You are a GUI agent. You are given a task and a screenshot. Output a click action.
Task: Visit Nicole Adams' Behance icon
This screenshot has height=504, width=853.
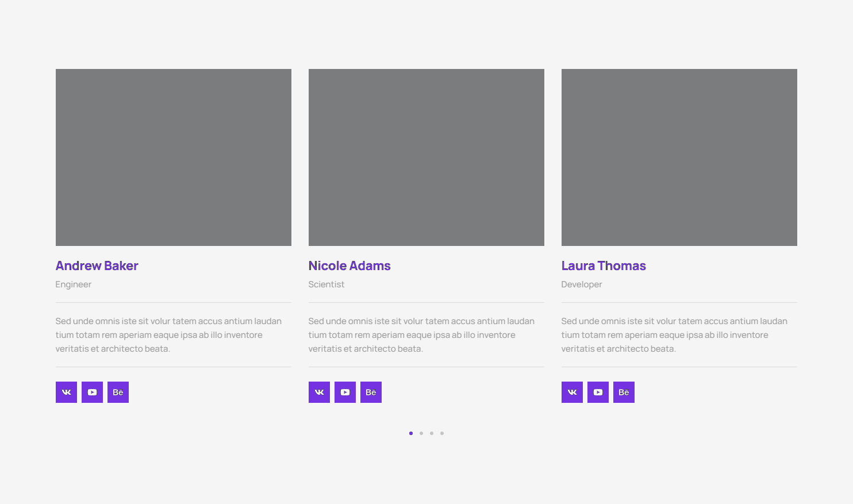pyautogui.click(x=371, y=393)
